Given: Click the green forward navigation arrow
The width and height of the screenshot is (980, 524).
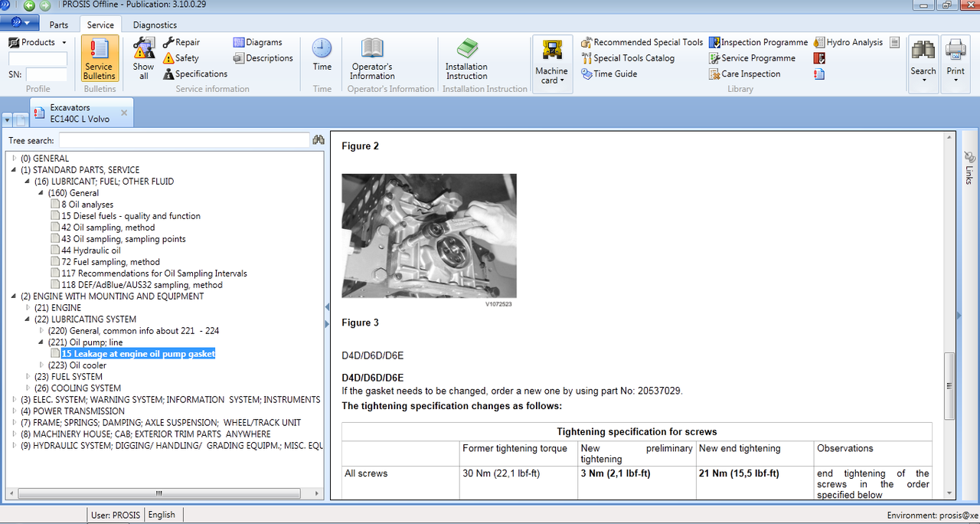Looking at the screenshot, I should tap(45, 5).
